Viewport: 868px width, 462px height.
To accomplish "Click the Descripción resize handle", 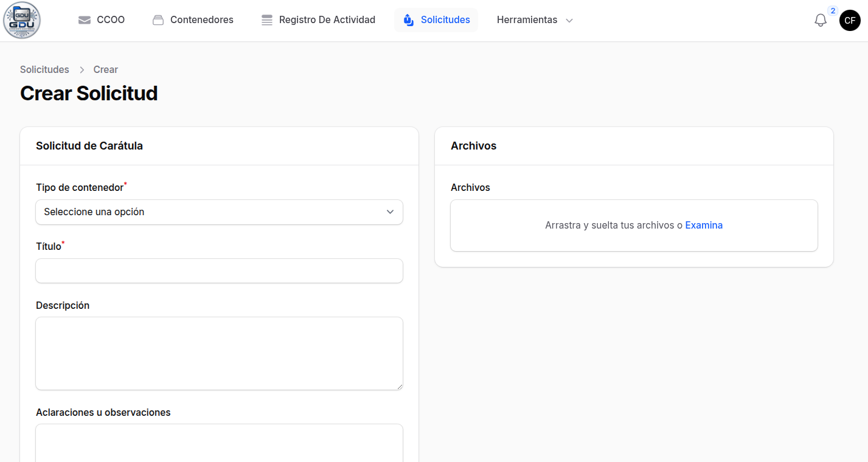I will pyautogui.click(x=399, y=386).
